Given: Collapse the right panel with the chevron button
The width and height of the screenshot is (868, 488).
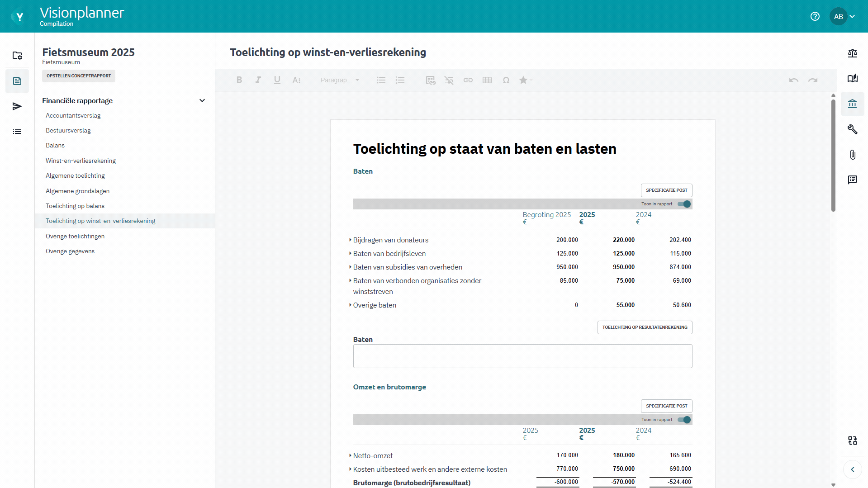Looking at the screenshot, I should 853,469.
